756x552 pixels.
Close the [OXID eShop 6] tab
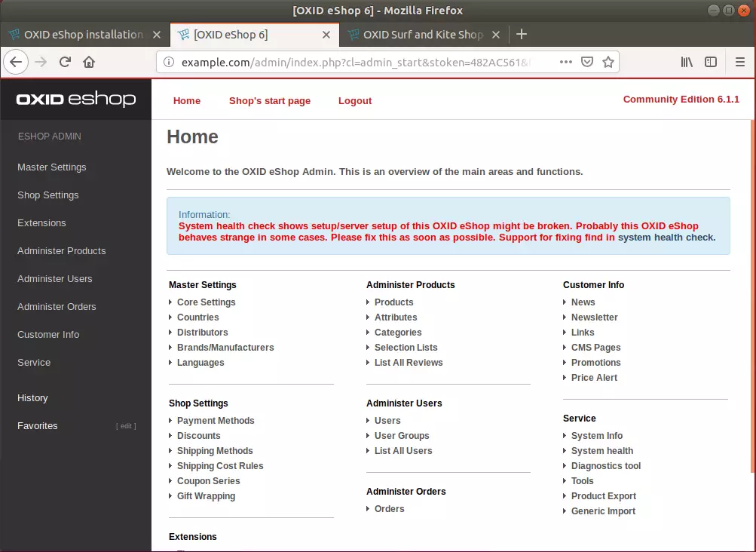[326, 35]
